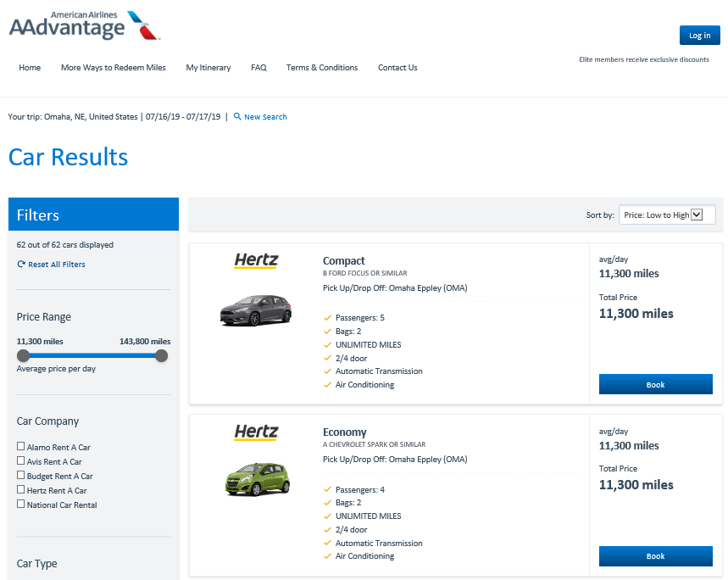This screenshot has height=580, width=728.
Task: Click the Hertz logo on the Compact listing
Action: click(x=256, y=260)
